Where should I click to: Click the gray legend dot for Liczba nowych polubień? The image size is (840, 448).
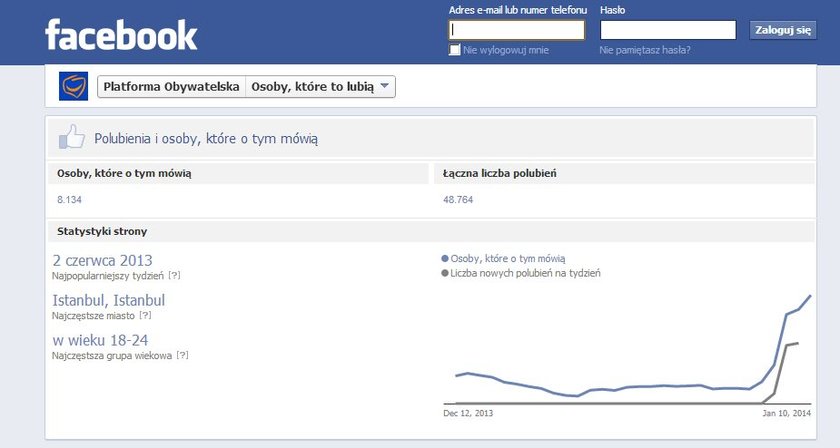point(445,273)
